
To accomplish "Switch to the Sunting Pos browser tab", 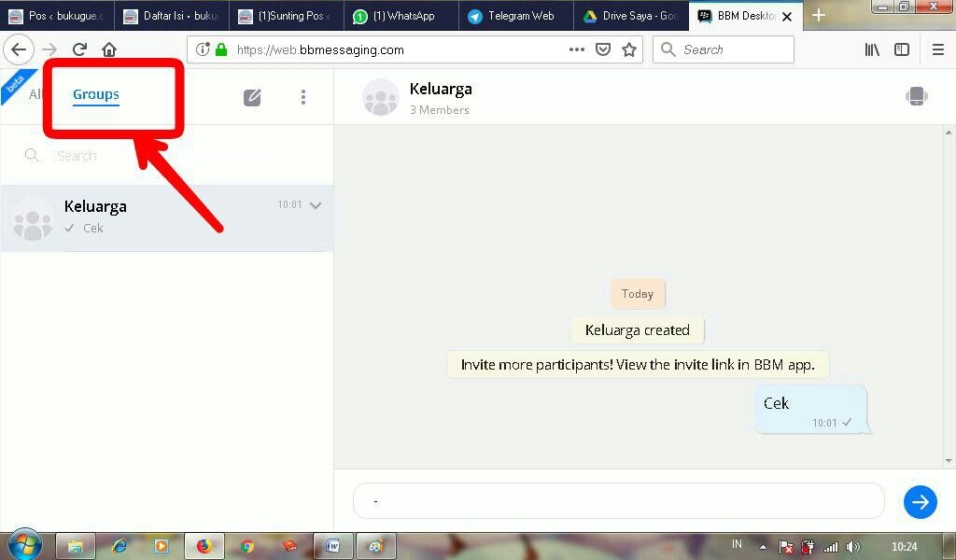I will 286,16.
